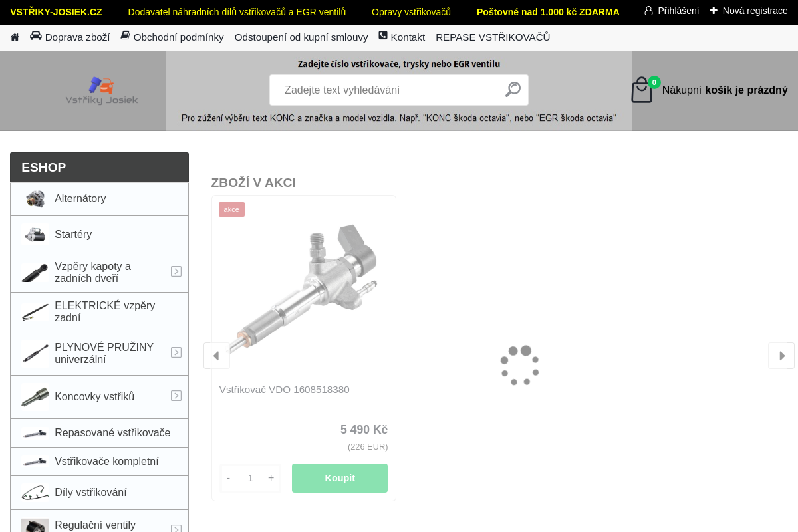
Task: Click Poštovné nad 1.000 kč ZDARMA text
Action: pyautogui.click(x=548, y=12)
